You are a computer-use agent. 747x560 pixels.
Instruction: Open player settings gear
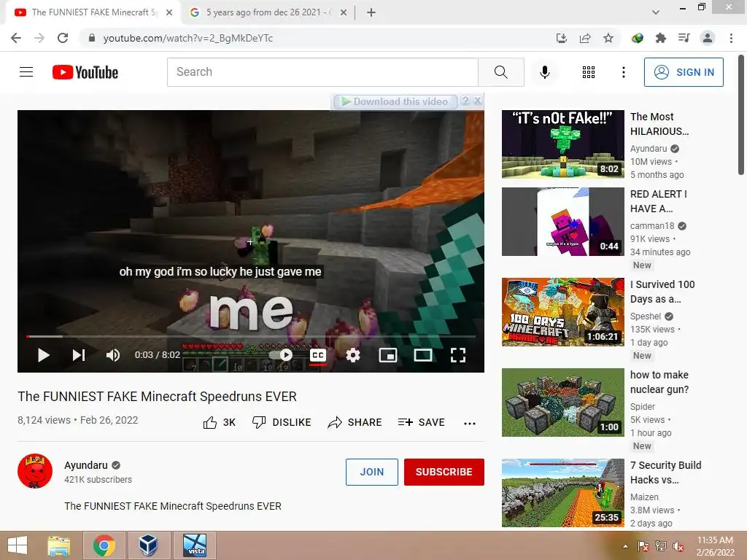coord(352,355)
